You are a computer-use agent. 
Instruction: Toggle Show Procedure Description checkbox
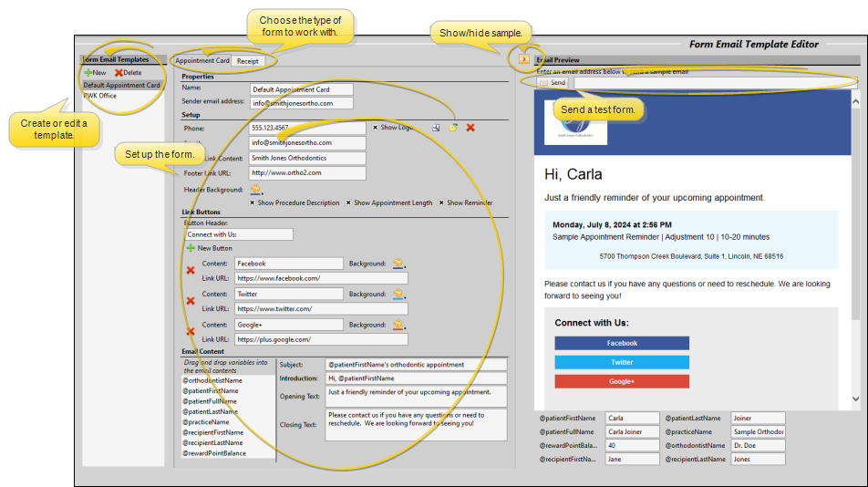point(253,202)
